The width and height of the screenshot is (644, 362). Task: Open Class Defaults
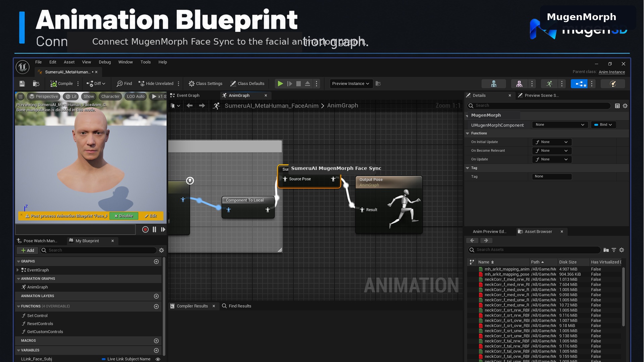click(x=248, y=84)
